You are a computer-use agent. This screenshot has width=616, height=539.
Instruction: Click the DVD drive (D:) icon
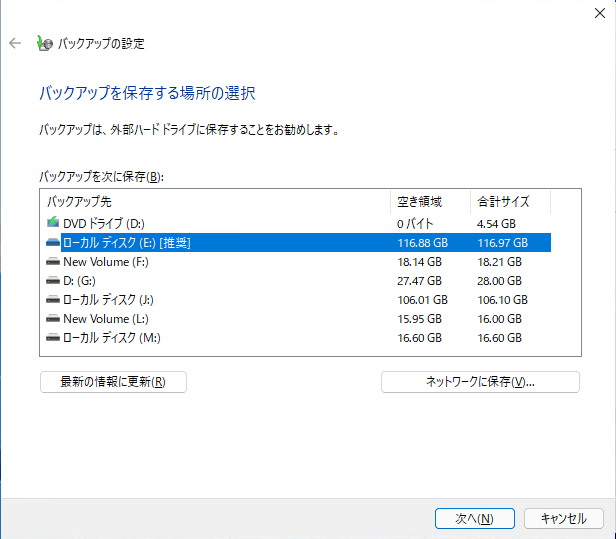[x=53, y=223]
